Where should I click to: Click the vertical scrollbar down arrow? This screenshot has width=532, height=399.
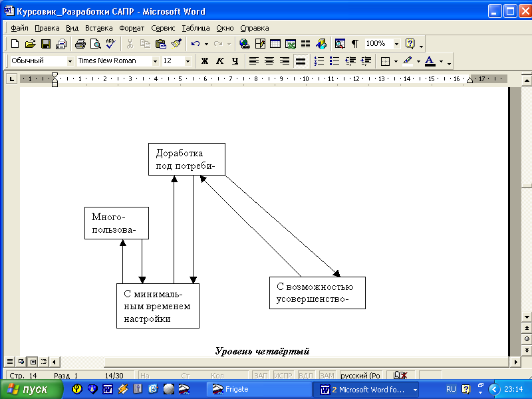click(527, 317)
